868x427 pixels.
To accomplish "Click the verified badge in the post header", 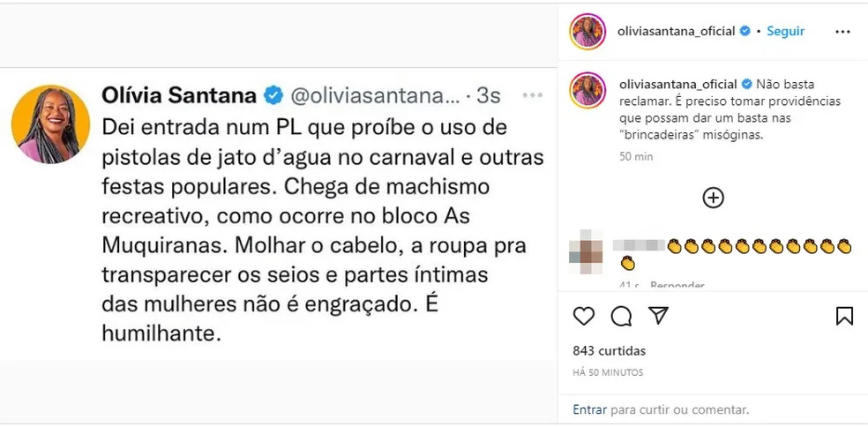I will (745, 31).
